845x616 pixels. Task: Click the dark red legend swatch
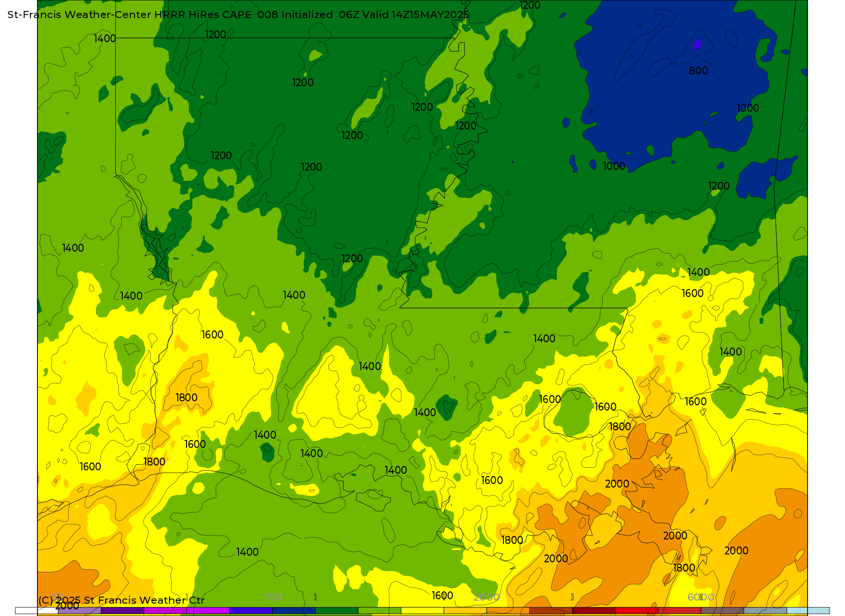(x=594, y=611)
